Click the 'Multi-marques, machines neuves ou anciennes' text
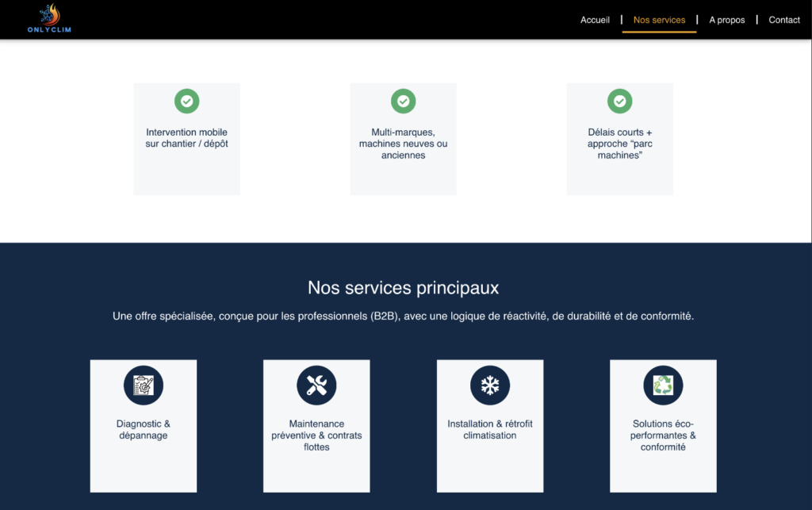 point(403,144)
